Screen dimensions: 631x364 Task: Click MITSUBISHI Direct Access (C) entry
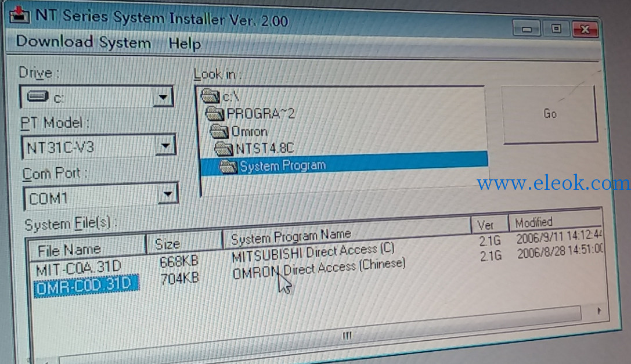pyautogui.click(x=313, y=253)
